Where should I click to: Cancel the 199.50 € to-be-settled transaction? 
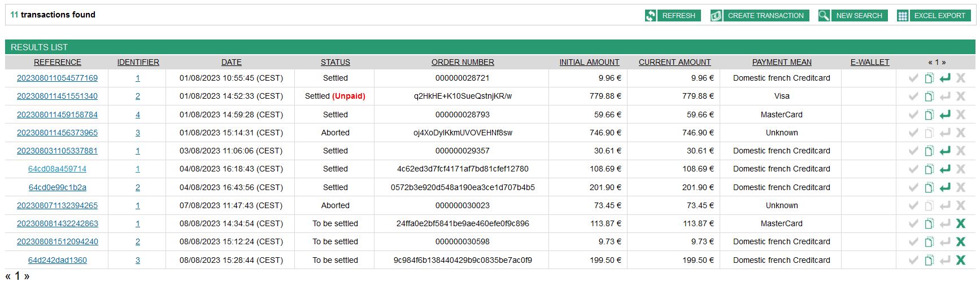[960, 260]
